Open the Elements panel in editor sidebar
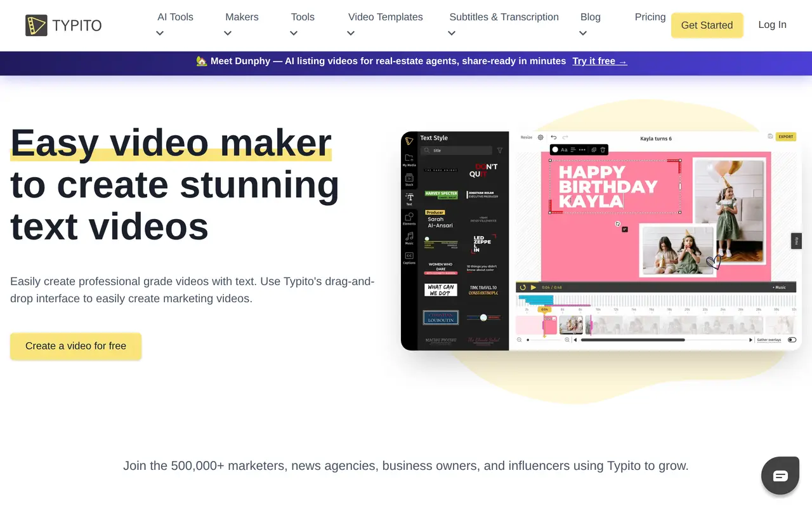 click(409, 219)
